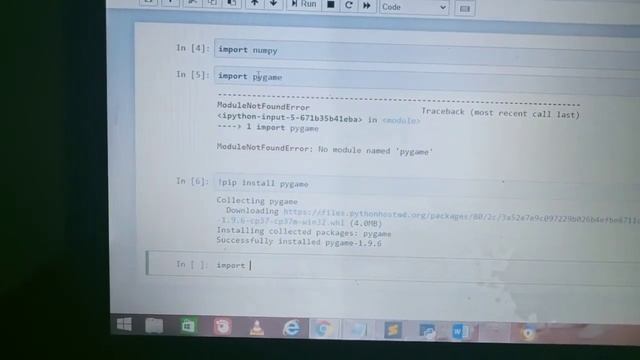Click 'Traceback (most recent call last)' text
Viewport: 640px width, 360px height.
click(500, 113)
